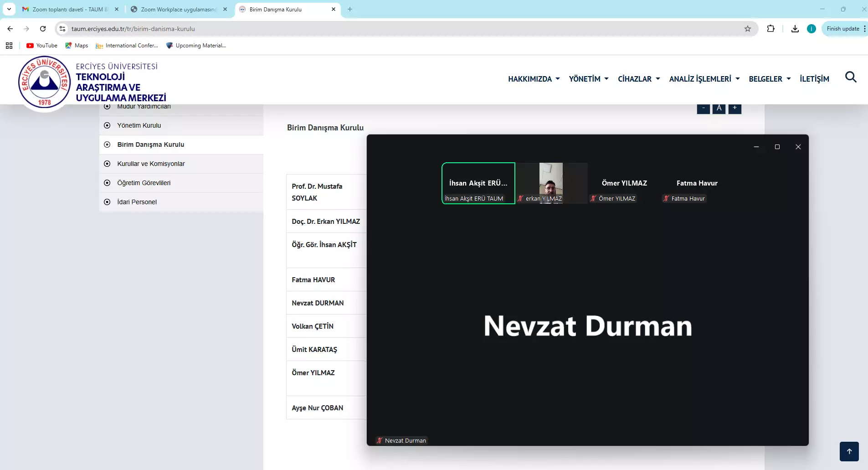Open the Chrome downloads icon
This screenshot has height=470, width=868.
[795, 29]
